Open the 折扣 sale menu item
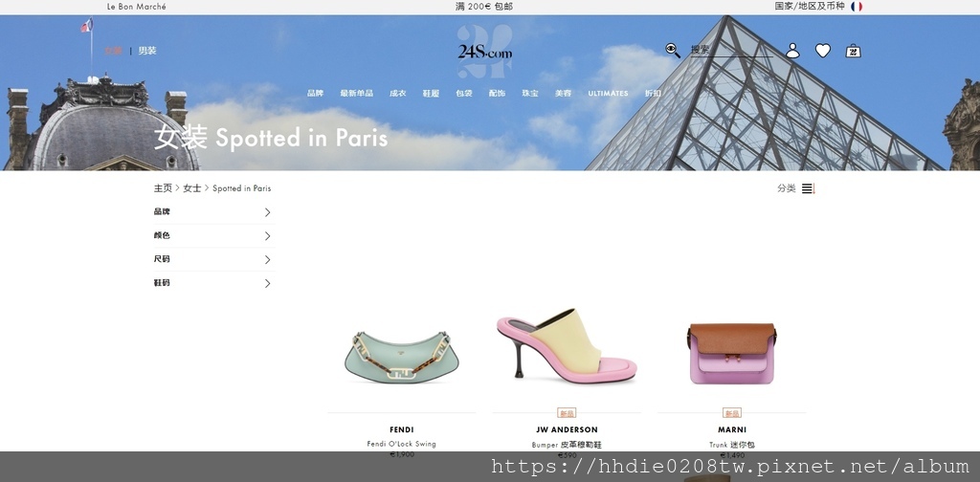 coord(653,93)
